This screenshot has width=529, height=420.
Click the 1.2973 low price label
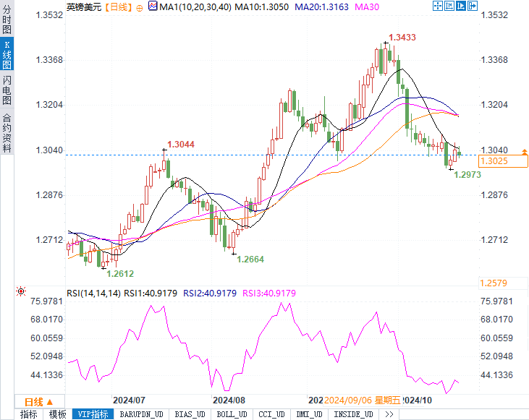coord(467,175)
